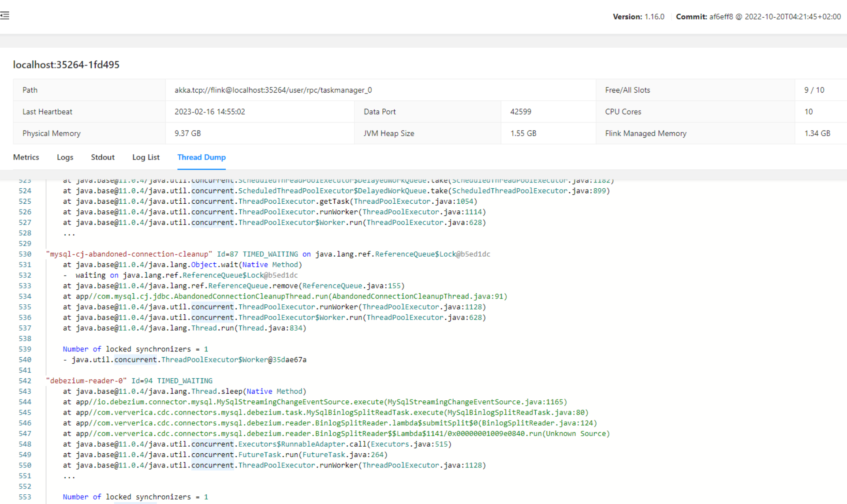Collapse the sidebar menu icon
Image resolution: width=847 pixels, height=504 pixels.
click(5, 15)
